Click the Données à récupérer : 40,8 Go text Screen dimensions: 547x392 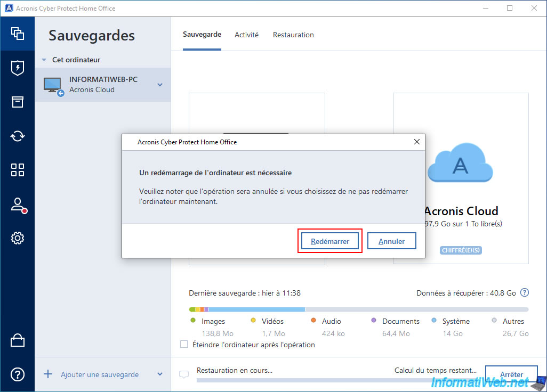click(x=466, y=293)
